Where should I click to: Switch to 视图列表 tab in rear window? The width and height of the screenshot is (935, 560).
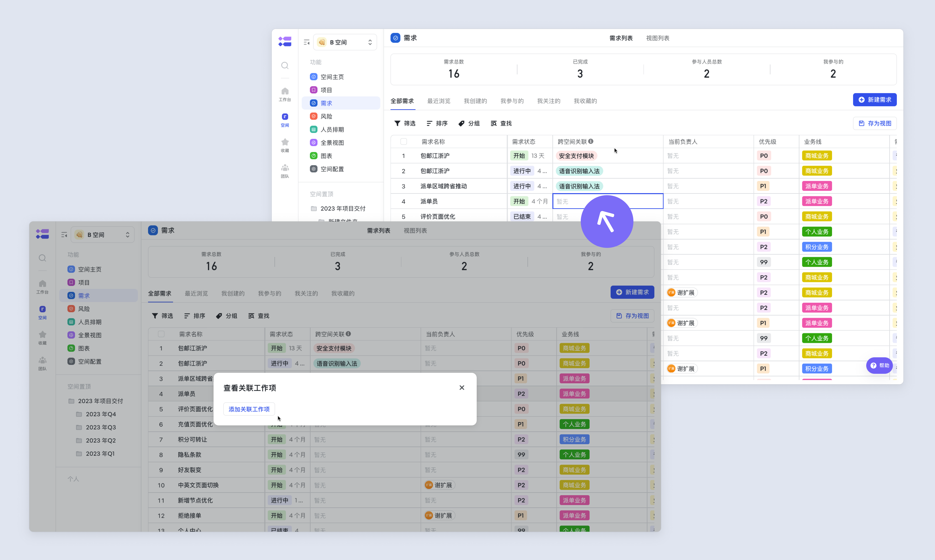click(x=658, y=38)
